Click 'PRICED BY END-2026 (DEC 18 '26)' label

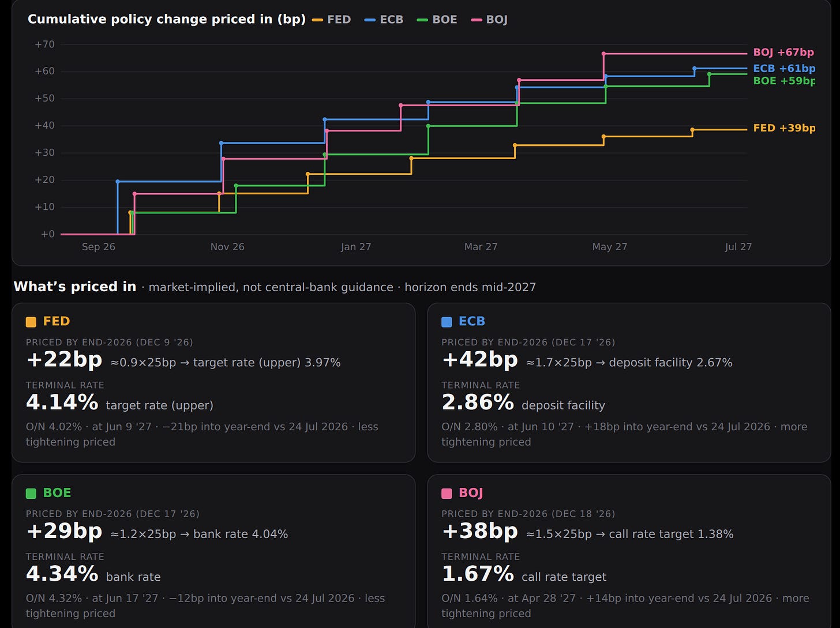tap(528, 514)
